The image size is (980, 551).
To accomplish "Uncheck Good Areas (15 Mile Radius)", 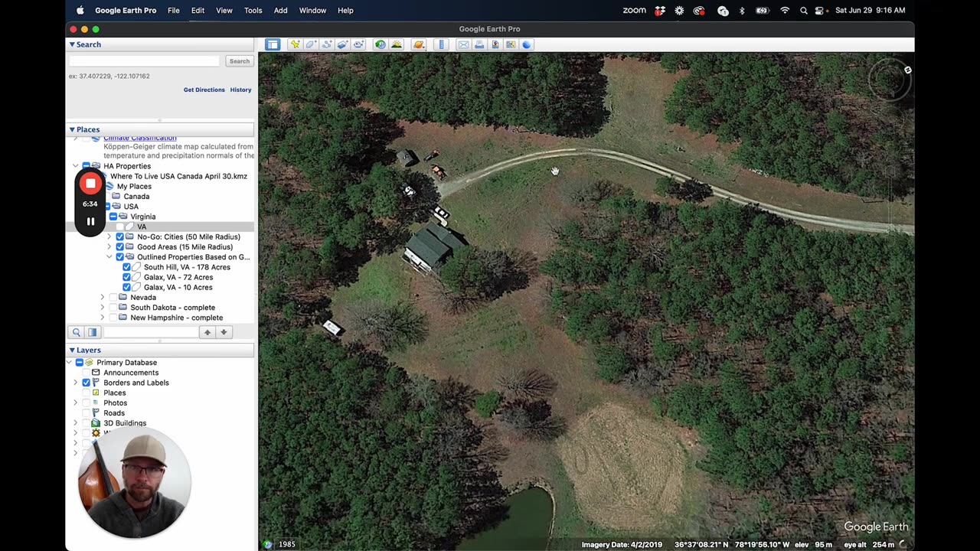I will (x=119, y=247).
